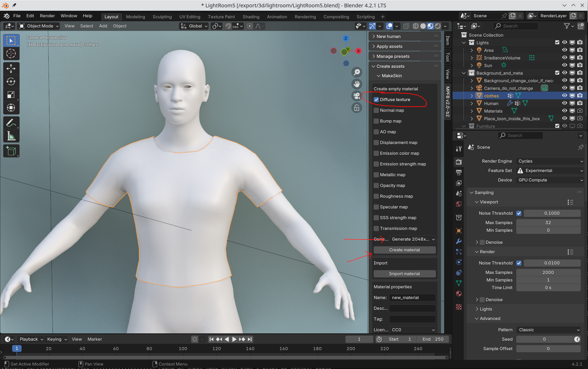Activate the 3D Cursor tool
This screenshot has width=588, height=369.
click(11, 54)
